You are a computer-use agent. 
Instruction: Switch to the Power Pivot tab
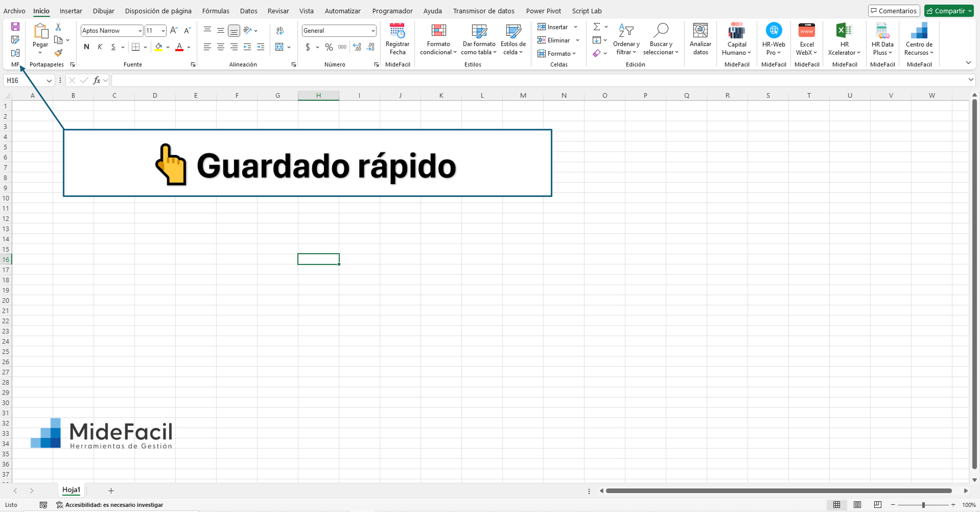coord(543,11)
